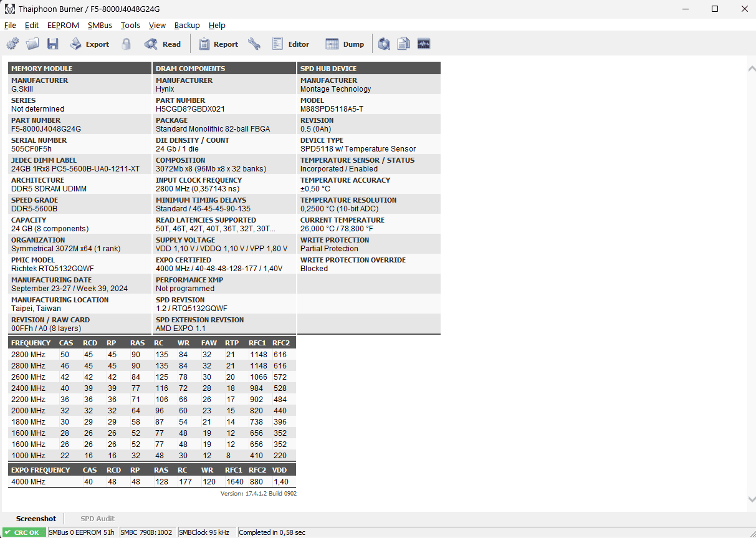
Task: Switch to the SPD Audit tab
Action: coord(97,519)
